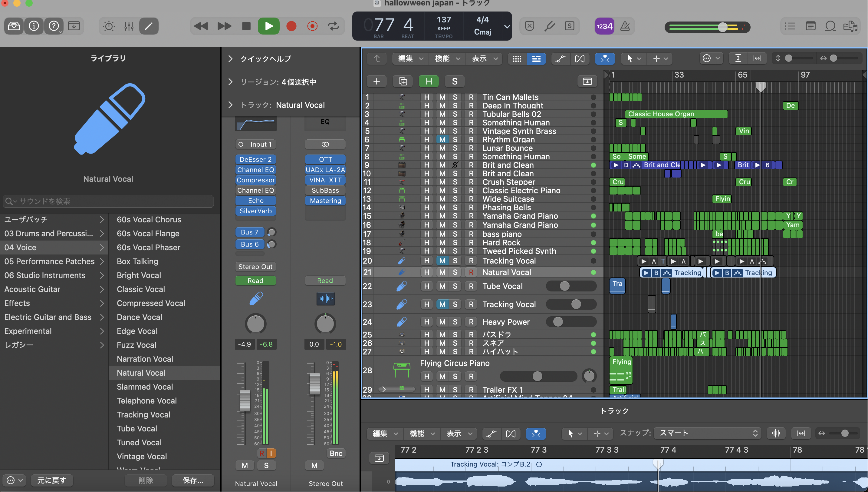Open the library action menu with ellipsis icon
The width and height of the screenshot is (868, 492).
pos(15,480)
